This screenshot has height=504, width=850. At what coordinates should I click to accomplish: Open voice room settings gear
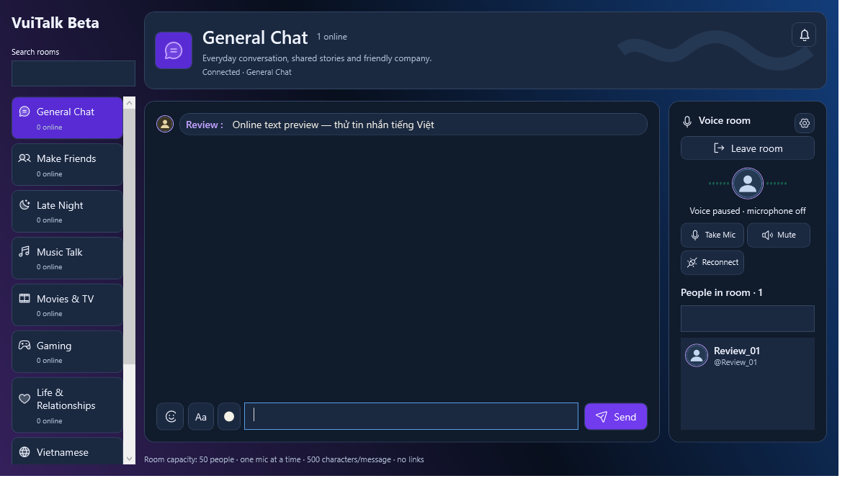point(805,123)
